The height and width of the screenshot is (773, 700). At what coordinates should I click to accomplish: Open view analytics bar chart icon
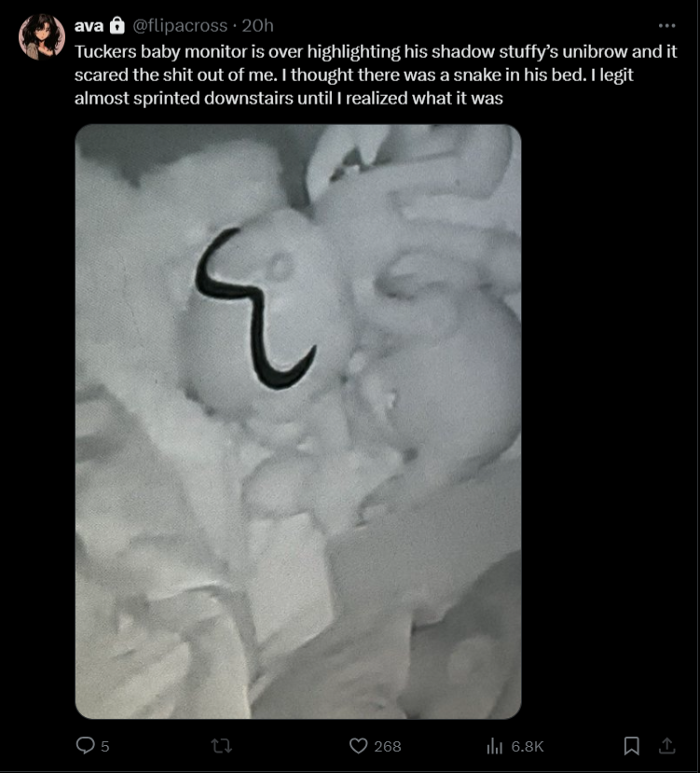(494, 746)
